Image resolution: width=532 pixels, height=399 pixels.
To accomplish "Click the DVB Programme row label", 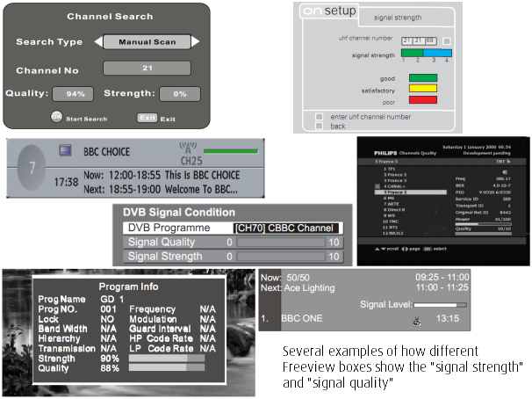I will [169, 228].
